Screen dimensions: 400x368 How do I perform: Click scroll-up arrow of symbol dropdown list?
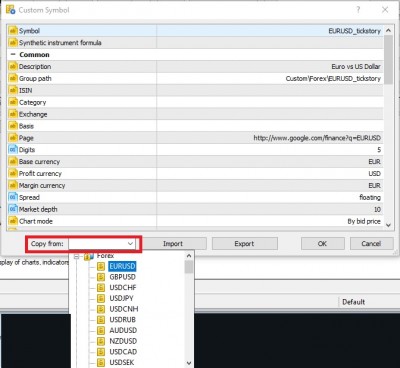pos(189,256)
